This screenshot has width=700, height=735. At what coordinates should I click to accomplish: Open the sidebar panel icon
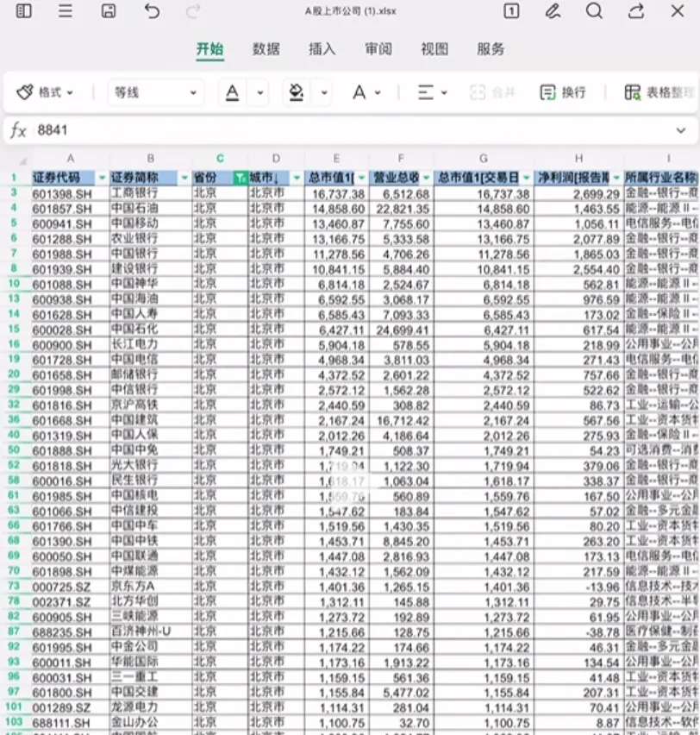[x=24, y=10]
